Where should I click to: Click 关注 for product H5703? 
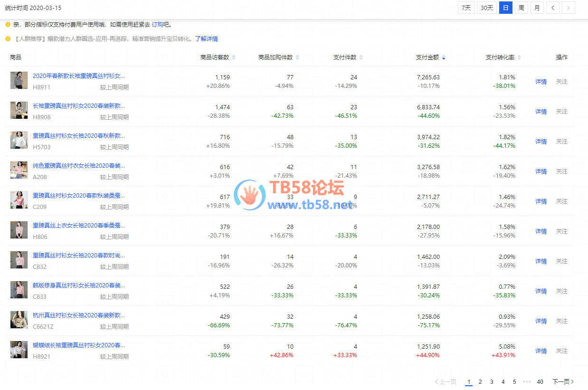click(562, 142)
